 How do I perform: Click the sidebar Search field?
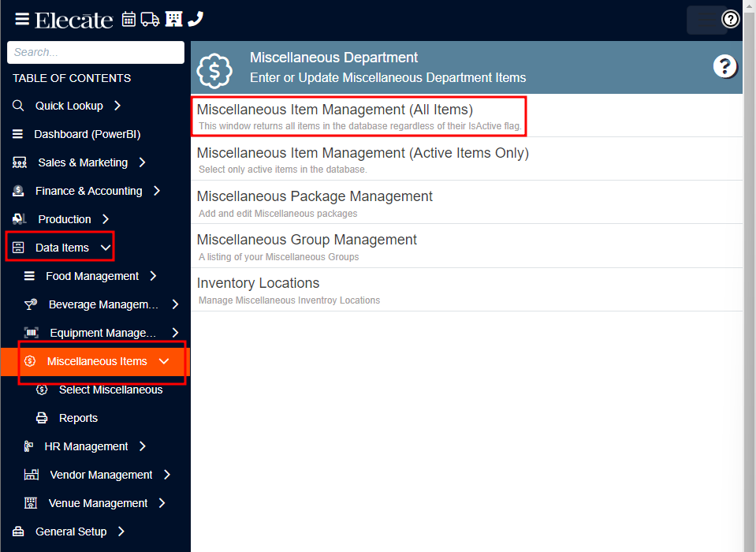[x=95, y=52]
